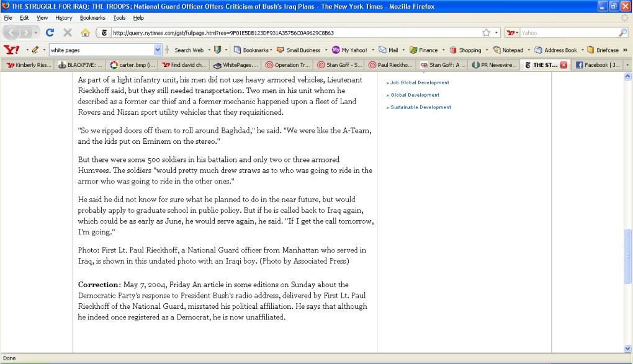Click the vertical scrollbar down arrow
Viewport: 633px width, 364px height.
pos(627,348)
